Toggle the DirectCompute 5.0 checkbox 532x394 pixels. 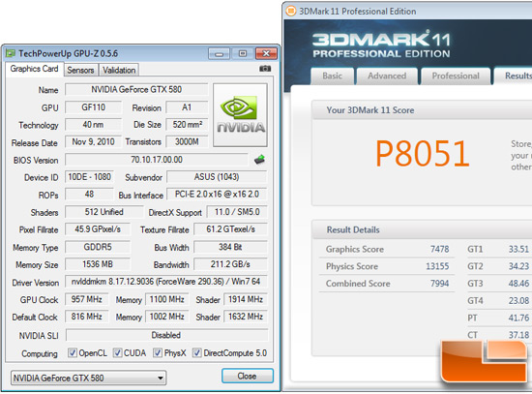[196, 353]
